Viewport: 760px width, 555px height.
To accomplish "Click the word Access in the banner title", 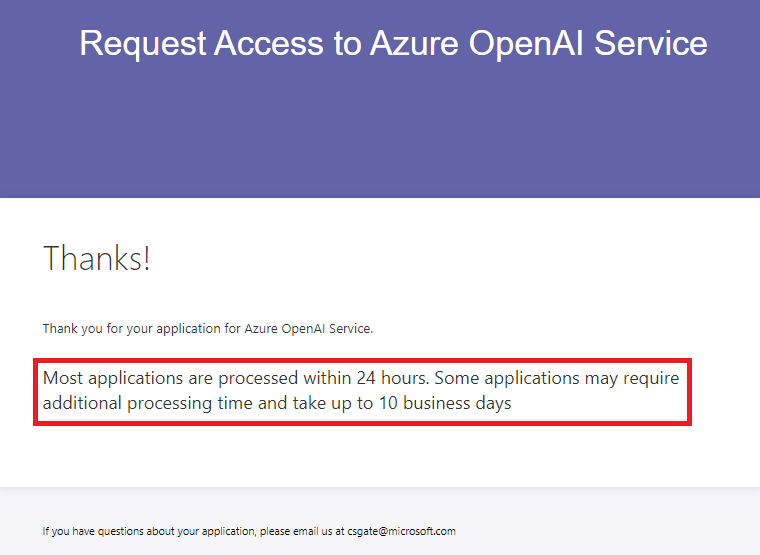I will (x=269, y=44).
